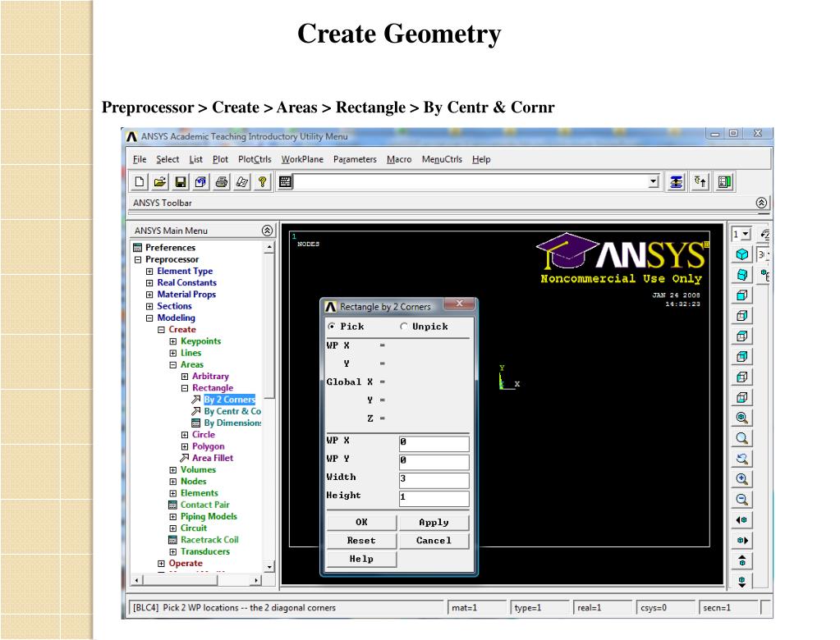Open the File menu
840x640 pixels.
140,159
